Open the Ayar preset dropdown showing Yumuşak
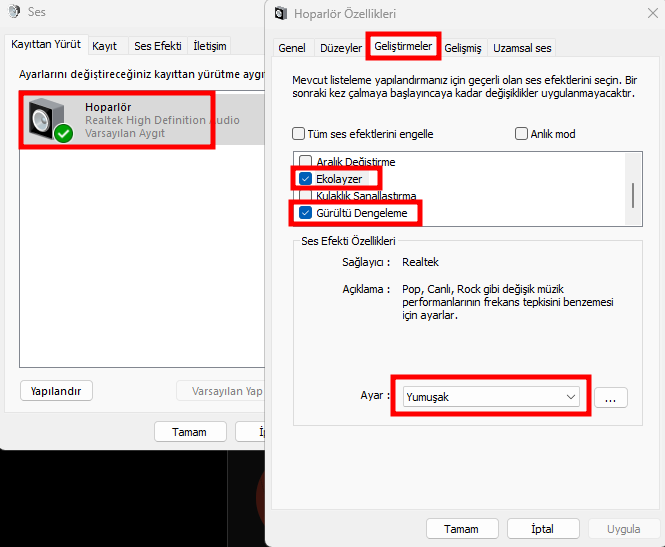Screen dimensions: 665x547 pyautogui.click(x=491, y=397)
